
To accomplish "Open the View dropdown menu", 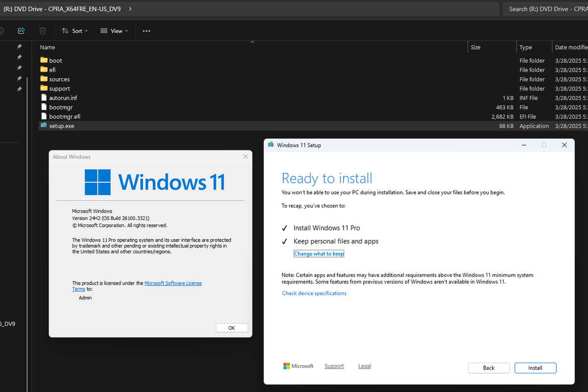I will (114, 31).
